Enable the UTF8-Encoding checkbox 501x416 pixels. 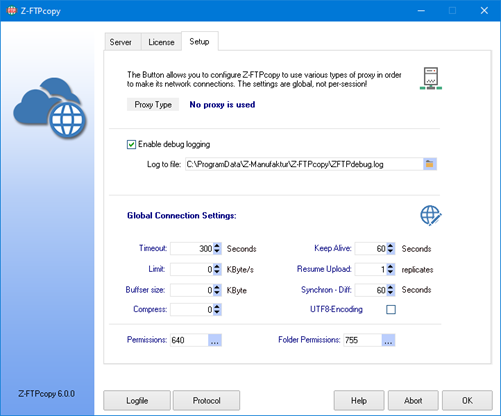point(391,310)
